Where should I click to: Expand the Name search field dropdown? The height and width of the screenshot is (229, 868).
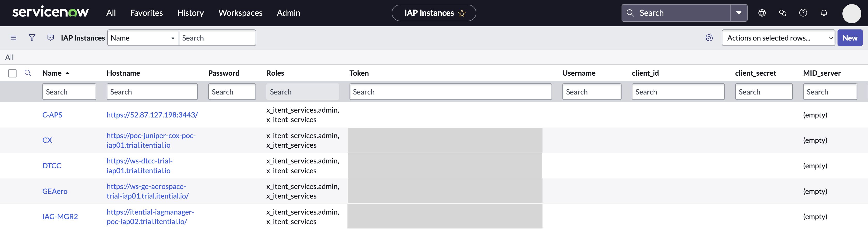click(143, 38)
